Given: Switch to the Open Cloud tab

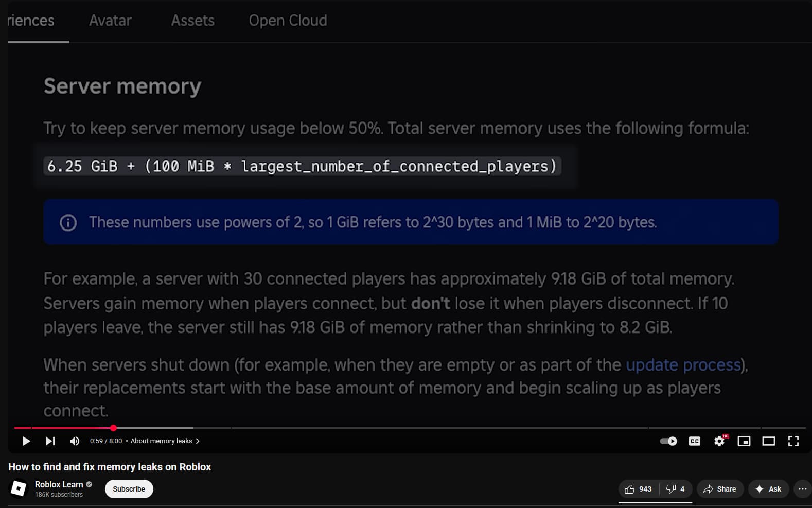Looking at the screenshot, I should click(x=288, y=21).
